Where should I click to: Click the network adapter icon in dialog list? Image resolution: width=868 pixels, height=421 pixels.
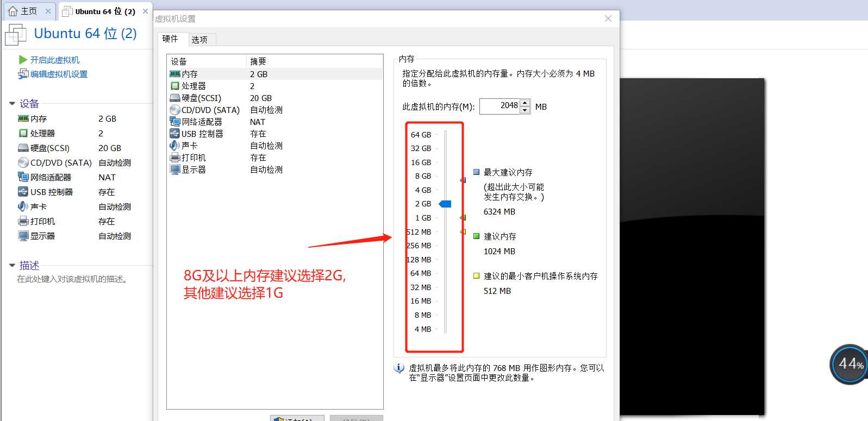click(175, 122)
